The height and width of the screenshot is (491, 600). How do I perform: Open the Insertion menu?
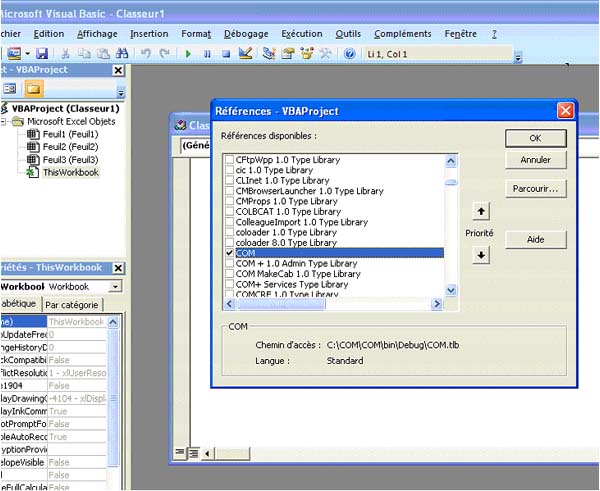click(x=149, y=34)
